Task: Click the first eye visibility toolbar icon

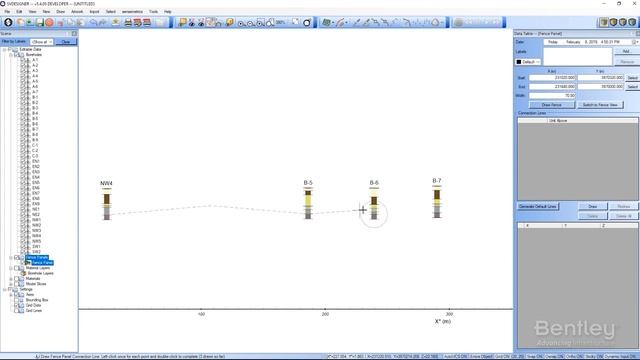Action: [192, 22]
